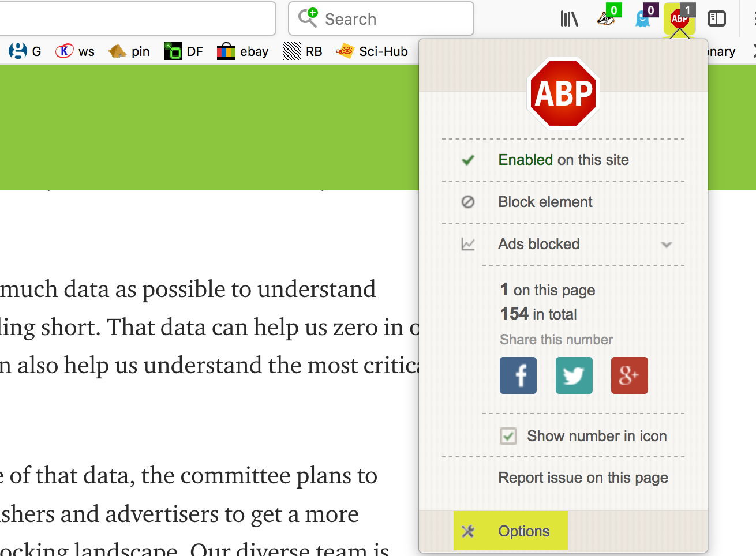Open the Firefox Library icon
Screen dimensions: 756x556
[569, 19]
